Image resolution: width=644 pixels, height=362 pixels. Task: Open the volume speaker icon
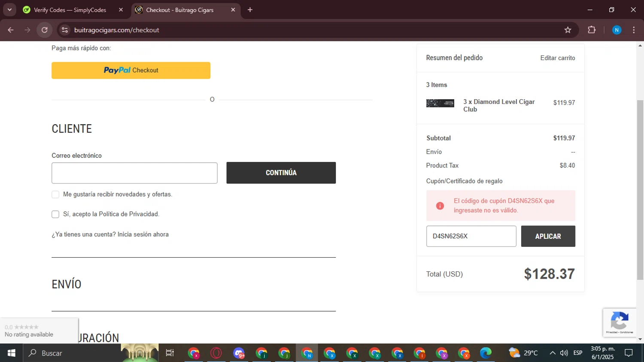pos(564,353)
